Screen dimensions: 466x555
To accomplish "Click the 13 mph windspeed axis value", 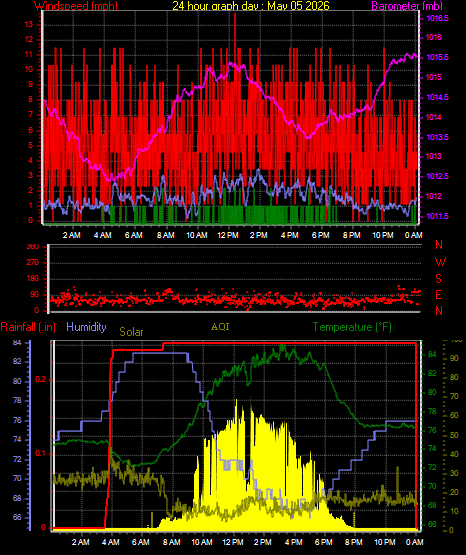I will tap(29, 24).
